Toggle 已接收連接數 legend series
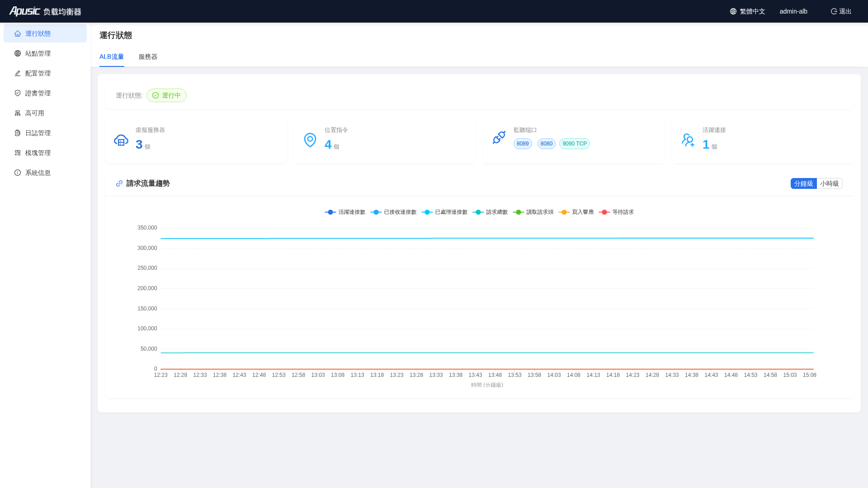The width and height of the screenshot is (868, 488). point(393,212)
